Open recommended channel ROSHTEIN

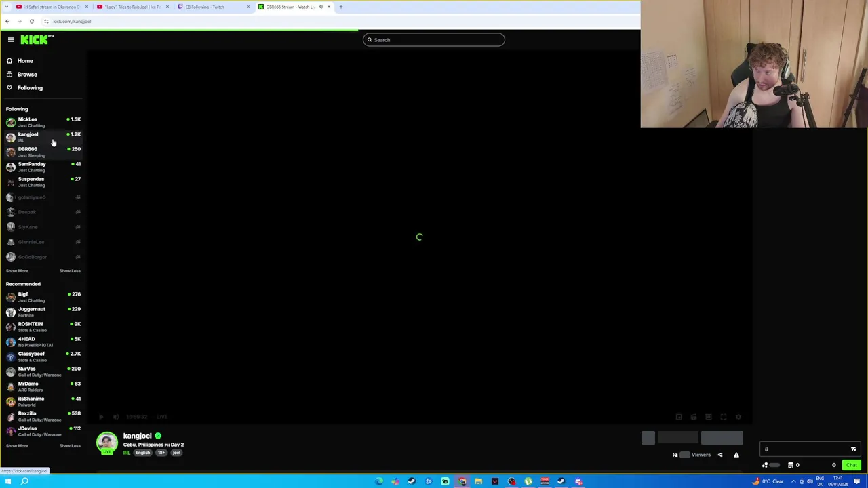tap(43, 327)
